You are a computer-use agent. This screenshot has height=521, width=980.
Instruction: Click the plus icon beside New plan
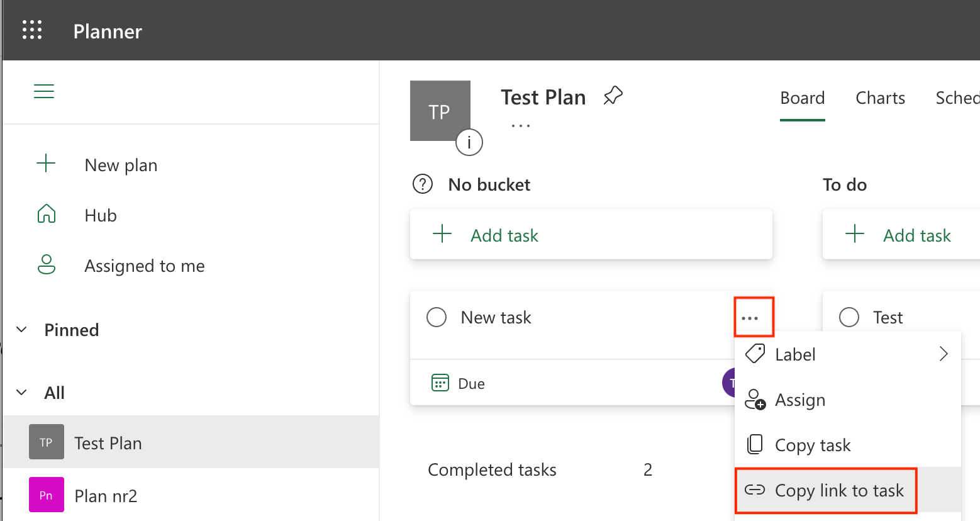(x=46, y=164)
